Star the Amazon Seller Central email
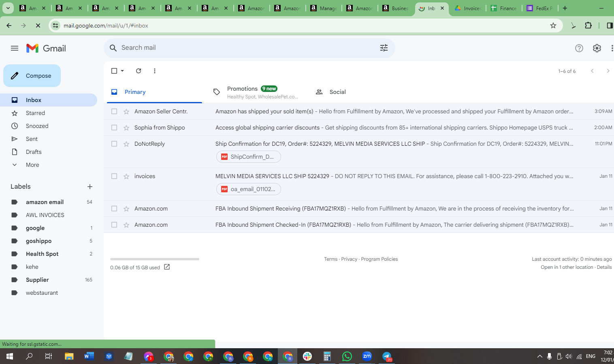614x364 pixels. coord(126,111)
